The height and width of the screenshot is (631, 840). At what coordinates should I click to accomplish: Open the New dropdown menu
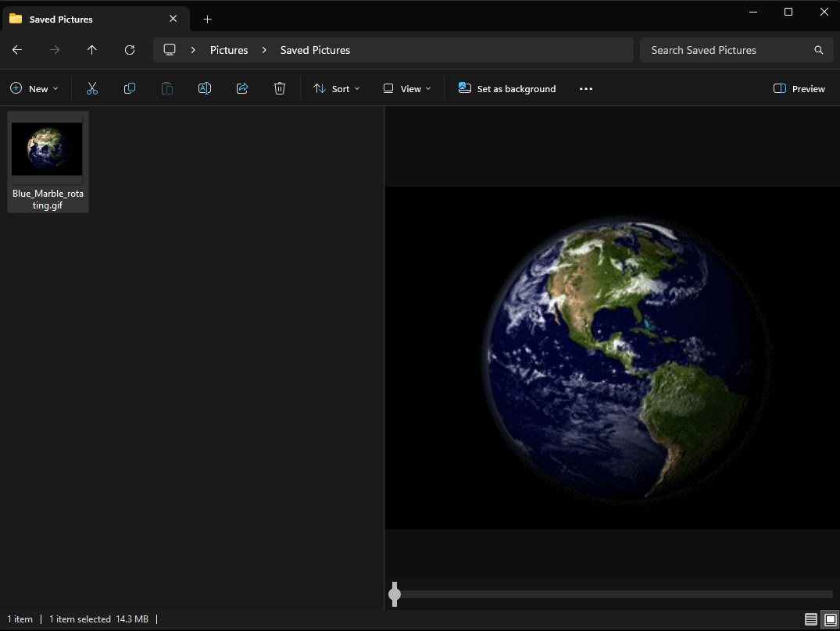click(x=34, y=89)
